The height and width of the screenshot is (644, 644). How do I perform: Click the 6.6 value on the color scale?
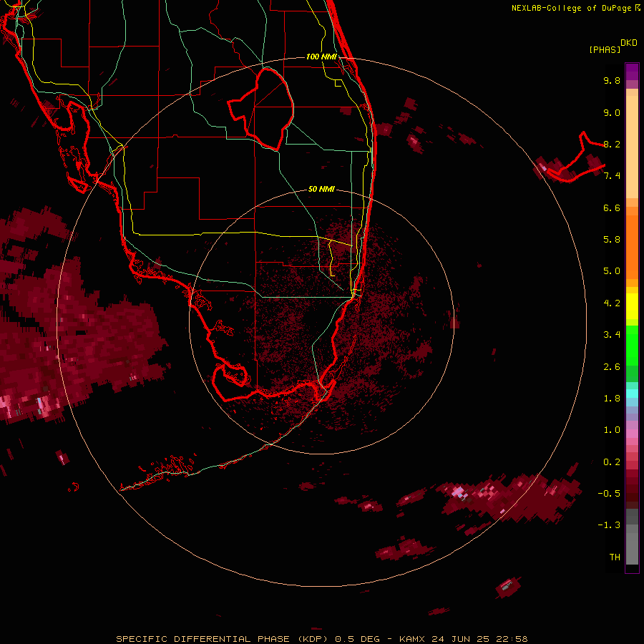612,208
